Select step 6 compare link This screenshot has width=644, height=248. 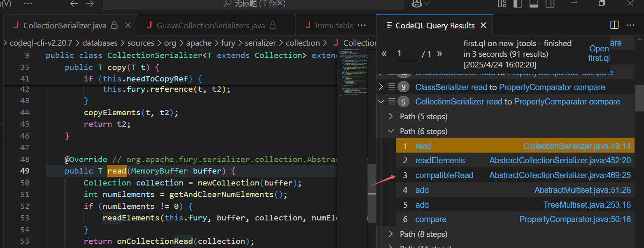coord(431,219)
